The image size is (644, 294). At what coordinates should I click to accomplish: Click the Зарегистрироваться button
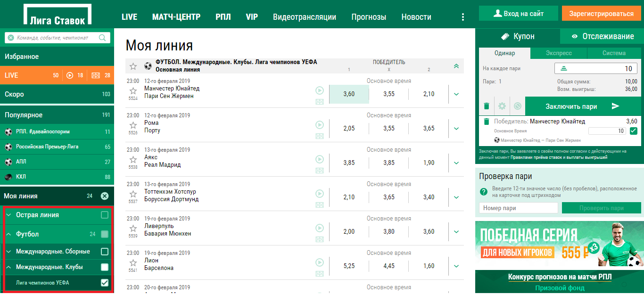point(601,14)
